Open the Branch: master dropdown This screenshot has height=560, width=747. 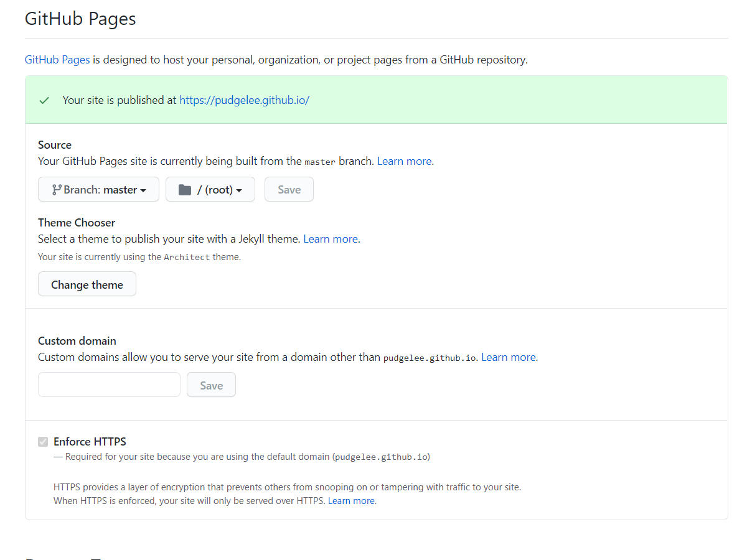(x=98, y=190)
